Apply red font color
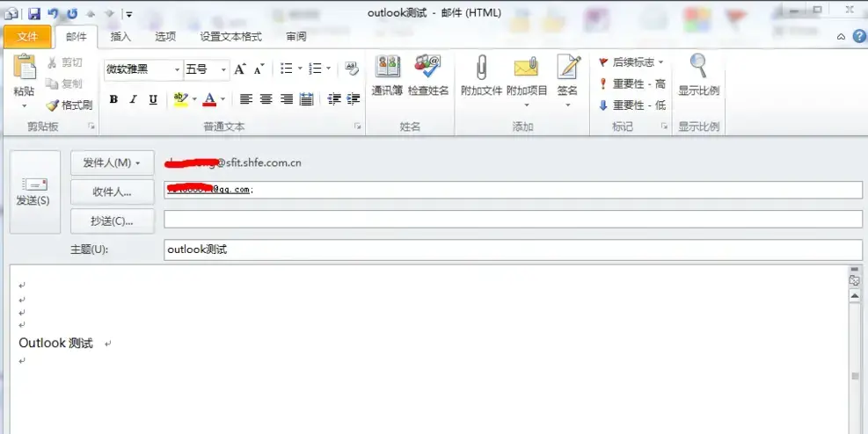 [209, 99]
